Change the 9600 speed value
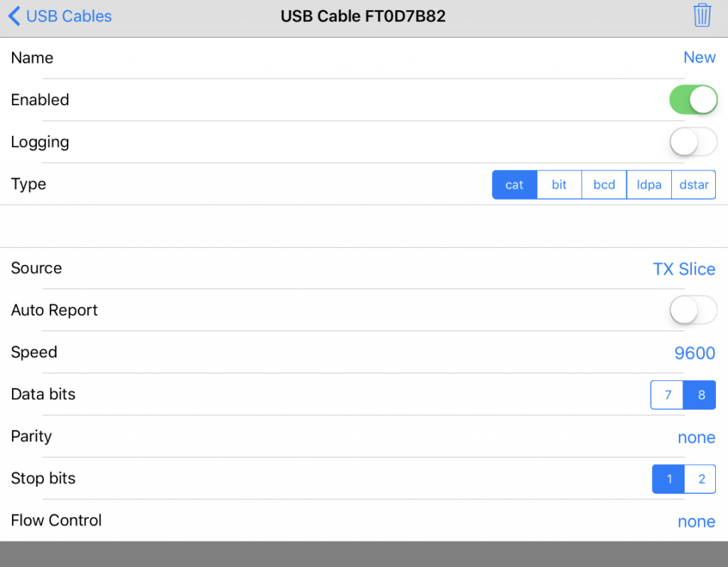 point(695,353)
